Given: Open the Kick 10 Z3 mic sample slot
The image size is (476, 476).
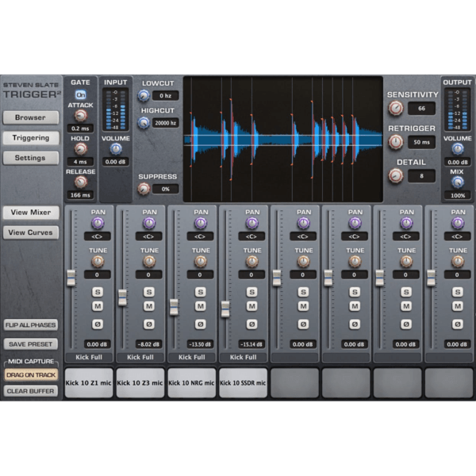Looking at the screenshot, I should (x=140, y=382).
